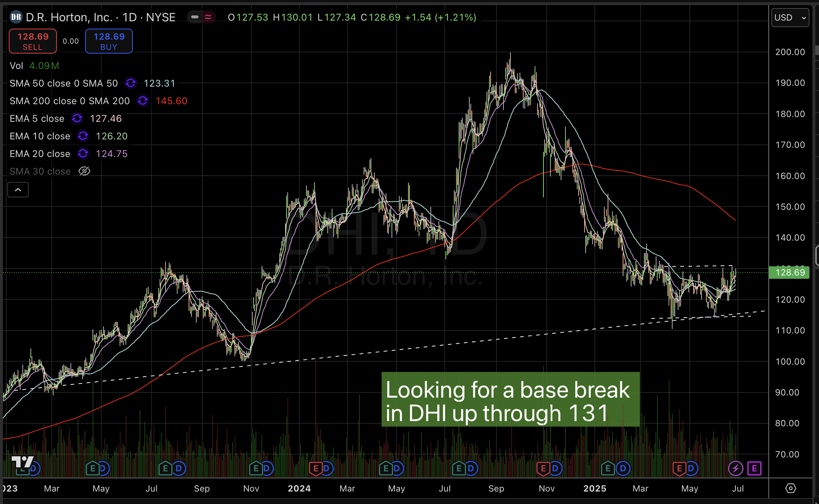This screenshot has width=819, height=504.
Task: Click dividend D marker near May 2025
Action: [691, 468]
